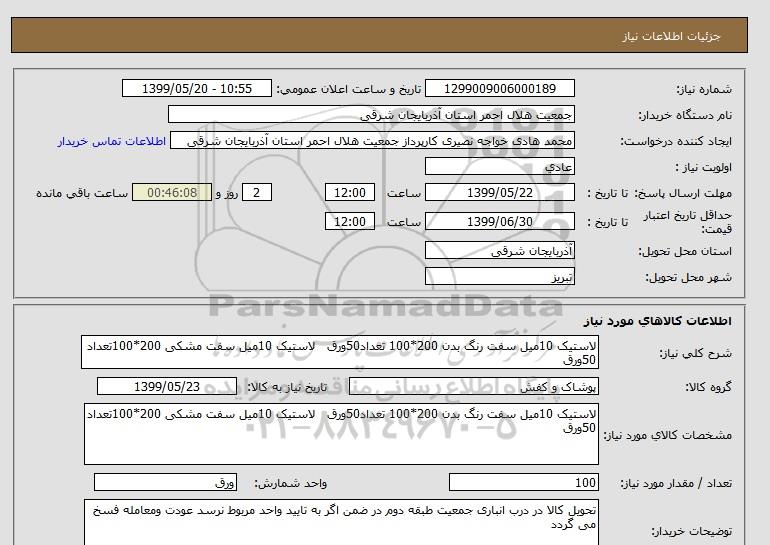770x545 pixels.
Task: Select the delivery province field آذربایجان شرقی
Action: (499, 250)
